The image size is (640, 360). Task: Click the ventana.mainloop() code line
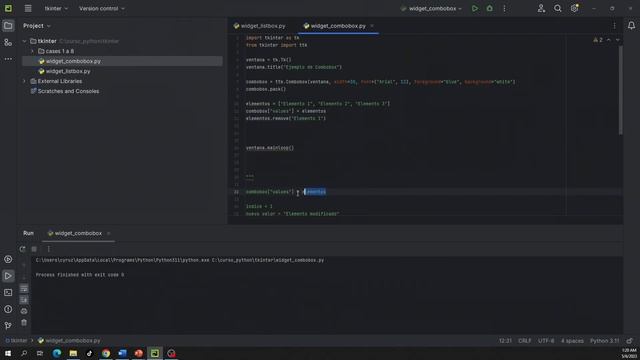tap(270, 148)
